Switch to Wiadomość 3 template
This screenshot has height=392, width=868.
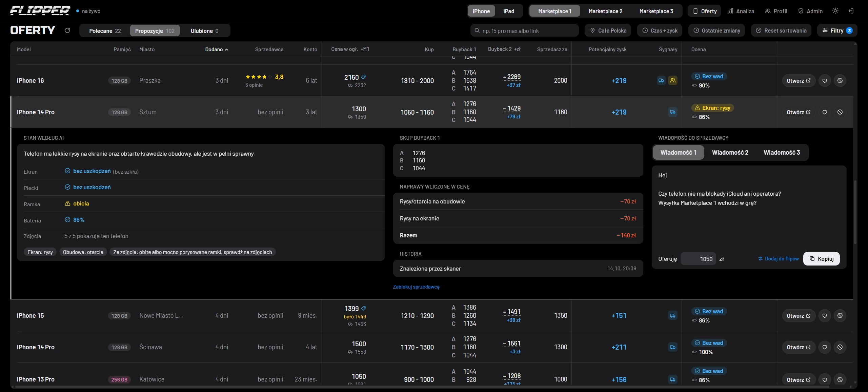(x=782, y=153)
